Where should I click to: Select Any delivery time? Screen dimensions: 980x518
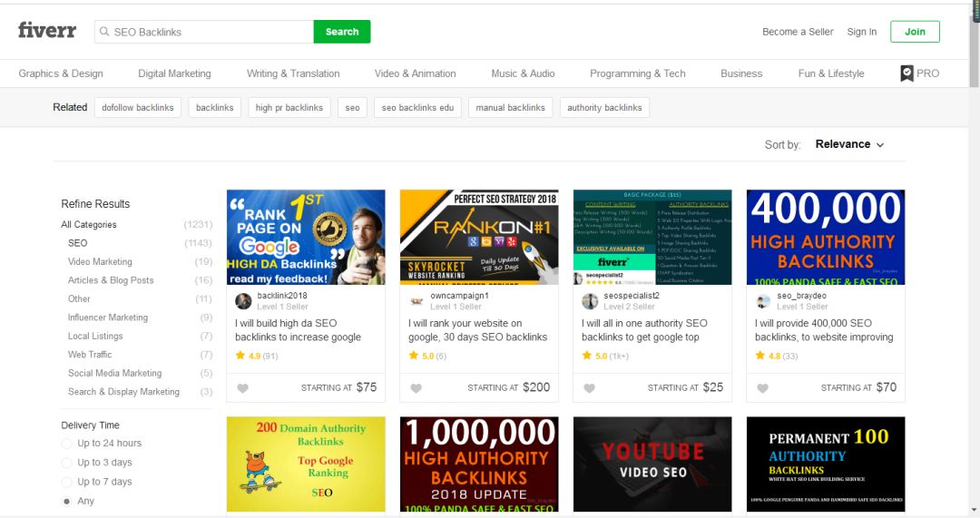pos(67,501)
